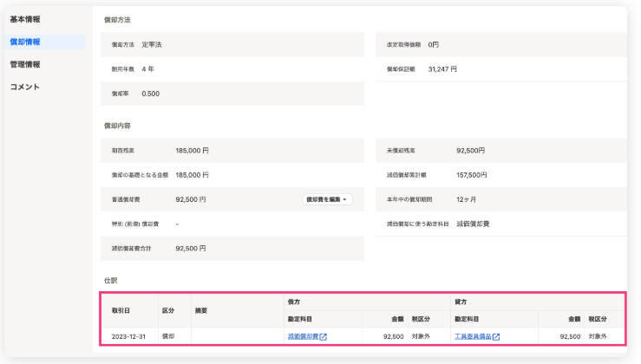Click external link icon beside 減価償却費 link
Screen dimensions: 641x364
pos(323,336)
